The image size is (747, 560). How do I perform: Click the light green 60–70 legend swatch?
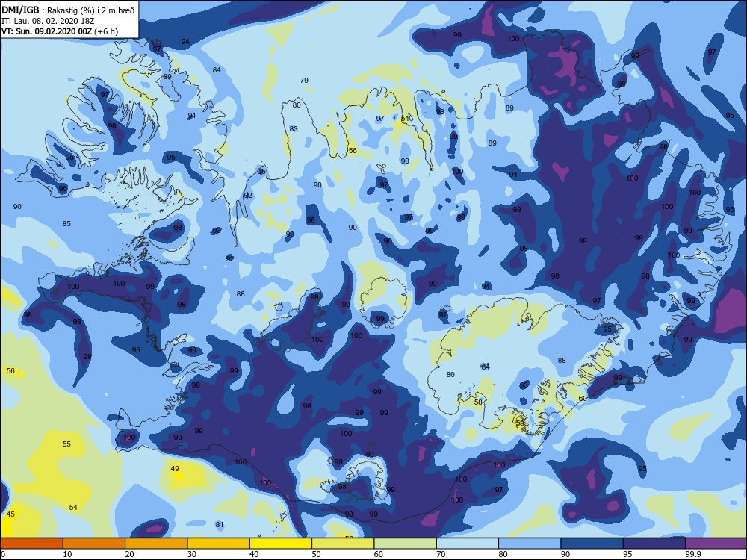(406, 544)
